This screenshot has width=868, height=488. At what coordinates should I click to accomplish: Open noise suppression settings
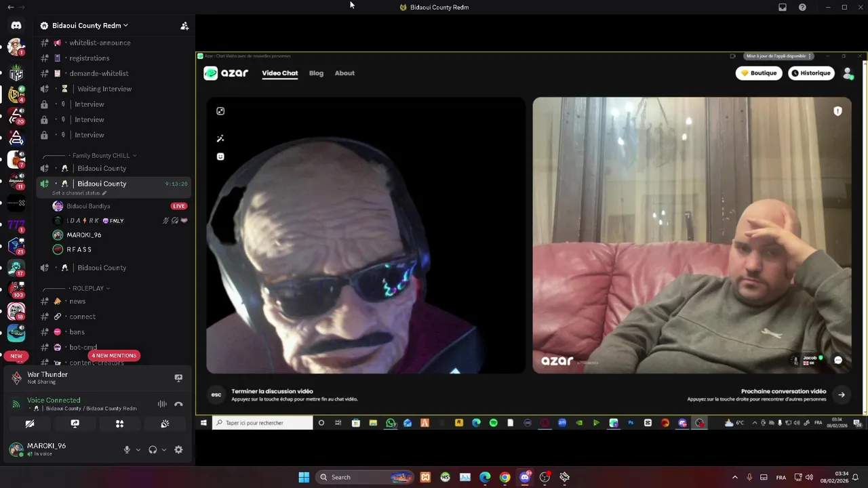[162, 404]
